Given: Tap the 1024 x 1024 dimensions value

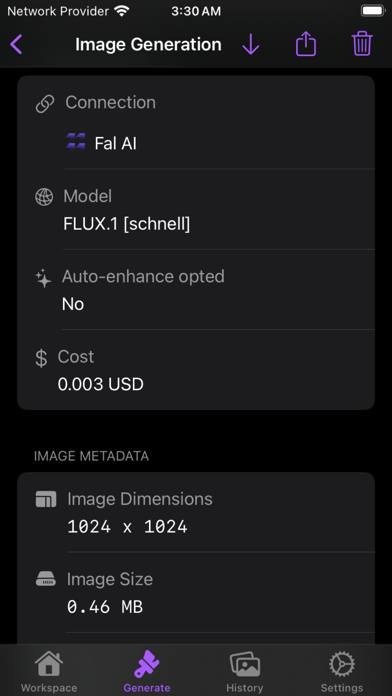Looking at the screenshot, I should click(127, 527).
